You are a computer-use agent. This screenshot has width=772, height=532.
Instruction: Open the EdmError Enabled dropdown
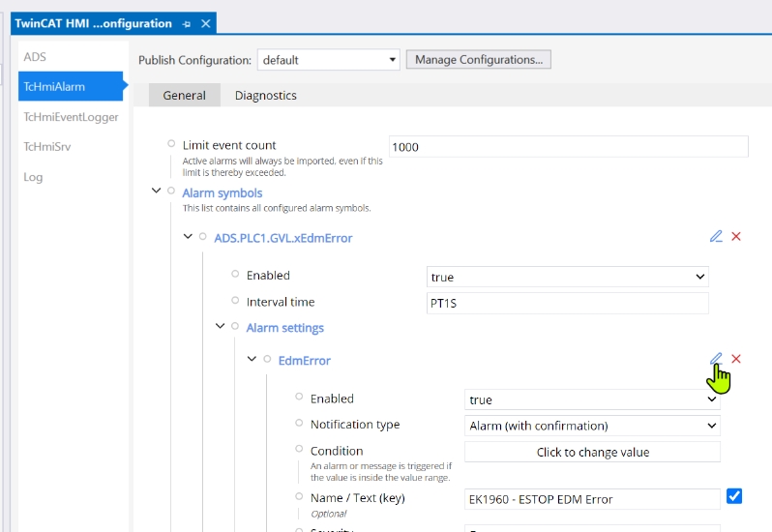(x=592, y=399)
